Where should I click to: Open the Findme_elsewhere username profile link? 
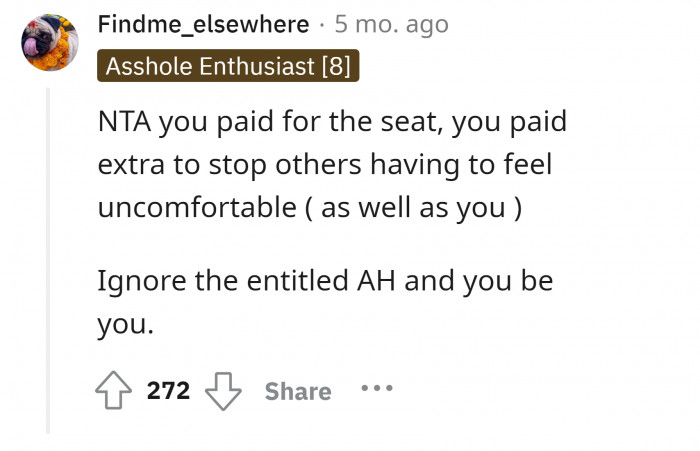[204, 24]
